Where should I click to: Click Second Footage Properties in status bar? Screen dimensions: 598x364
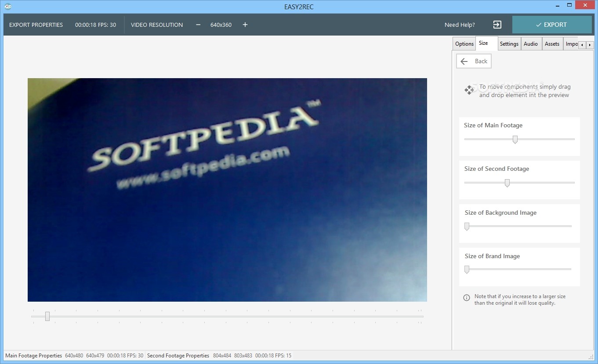pos(178,356)
